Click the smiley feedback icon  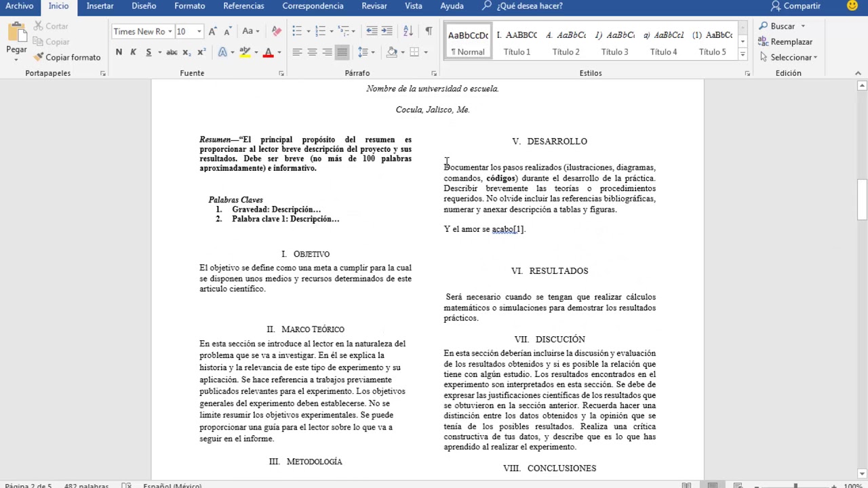click(x=853, y=6)
